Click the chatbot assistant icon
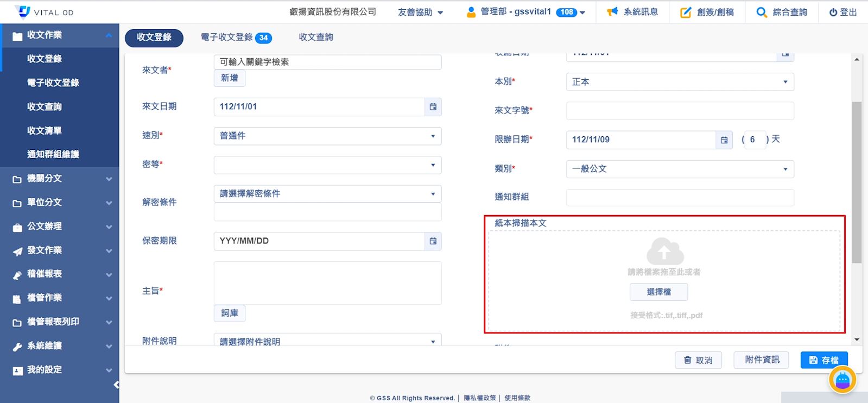Image resolution: width=868 pixels, height=403 pixels. coord(842,380)
